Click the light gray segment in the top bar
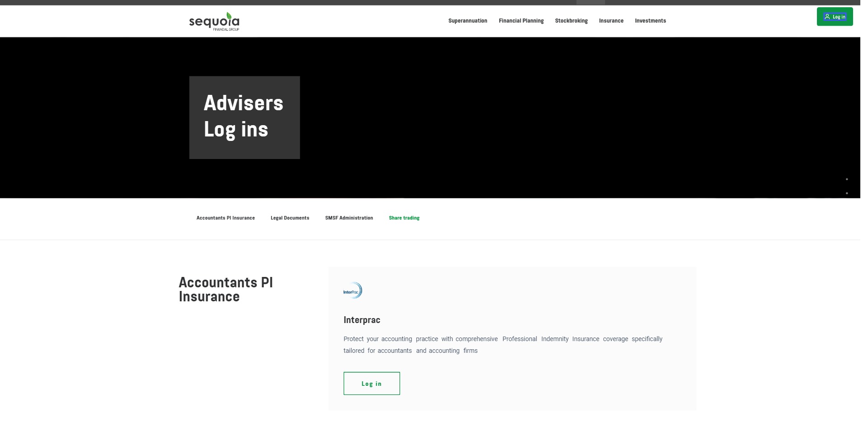 tap(590, 2)
